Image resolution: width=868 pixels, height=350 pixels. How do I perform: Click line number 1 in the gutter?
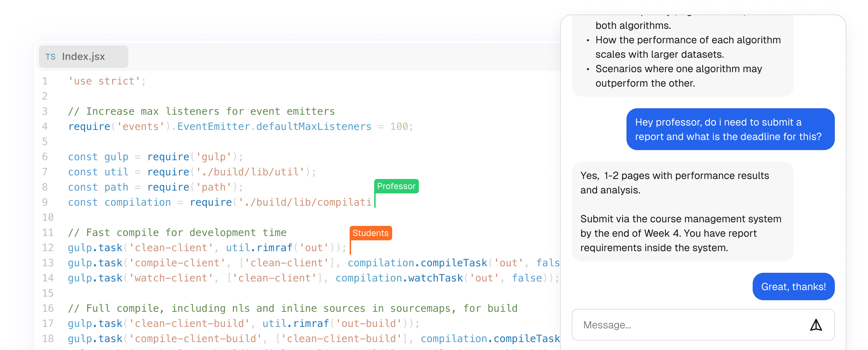[45, 81]
